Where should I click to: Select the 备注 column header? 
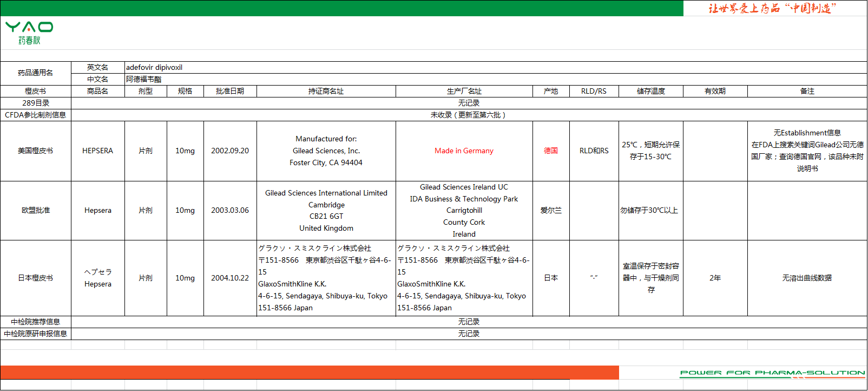click(807, 92)
